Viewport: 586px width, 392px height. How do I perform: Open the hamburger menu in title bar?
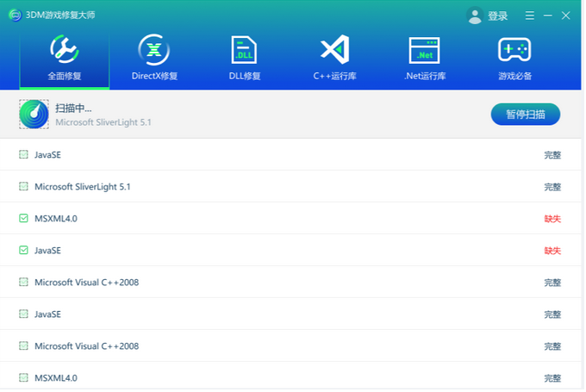pyautogui.click(x=529, y=16)
